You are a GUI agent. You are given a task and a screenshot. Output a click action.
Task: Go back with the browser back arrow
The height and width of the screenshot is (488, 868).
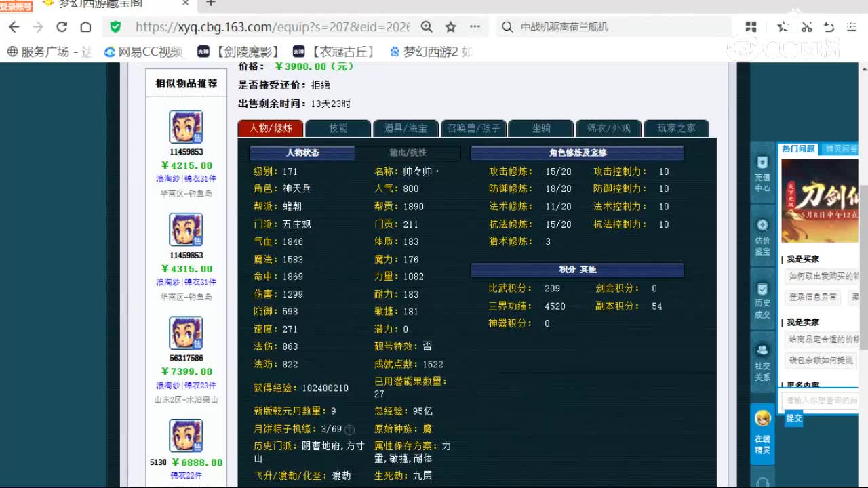coord(14,27)
